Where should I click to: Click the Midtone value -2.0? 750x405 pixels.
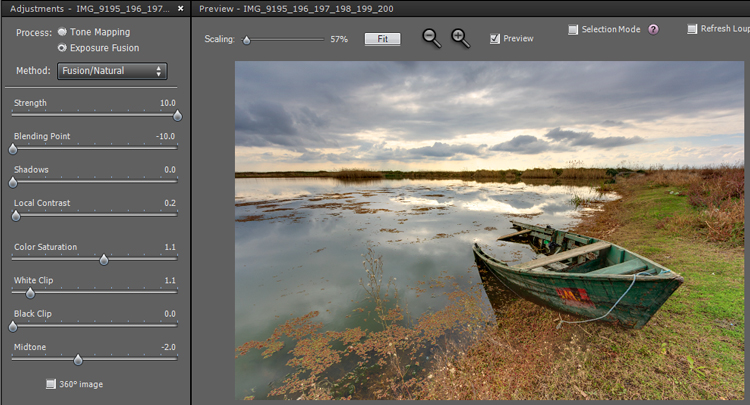pos(168,347)
